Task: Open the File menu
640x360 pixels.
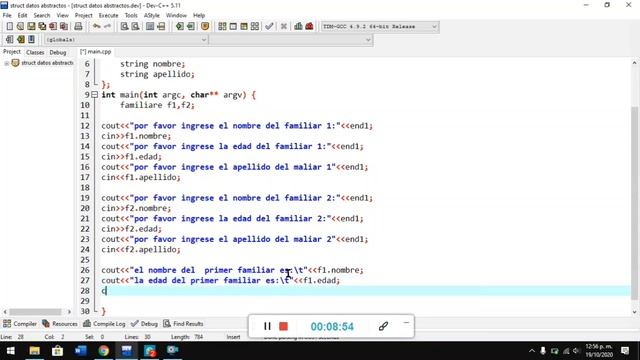Action: [x=7, y=16]
